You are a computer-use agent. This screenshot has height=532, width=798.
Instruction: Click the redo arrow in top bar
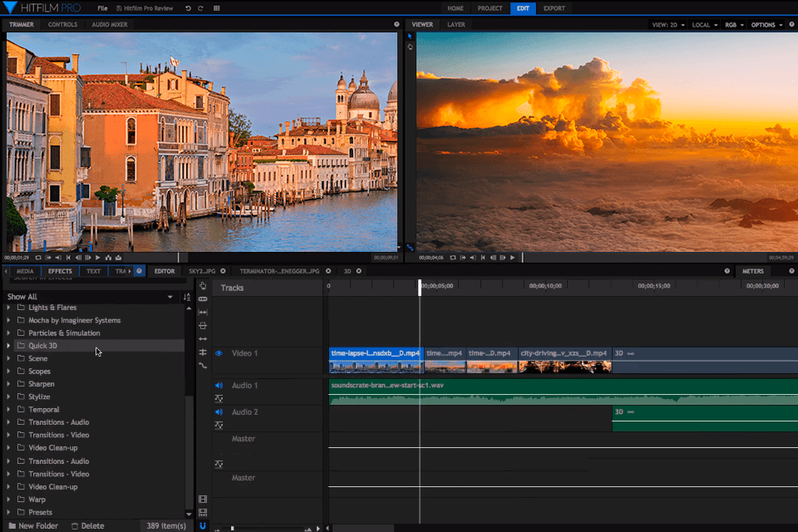tap(200, 8)
